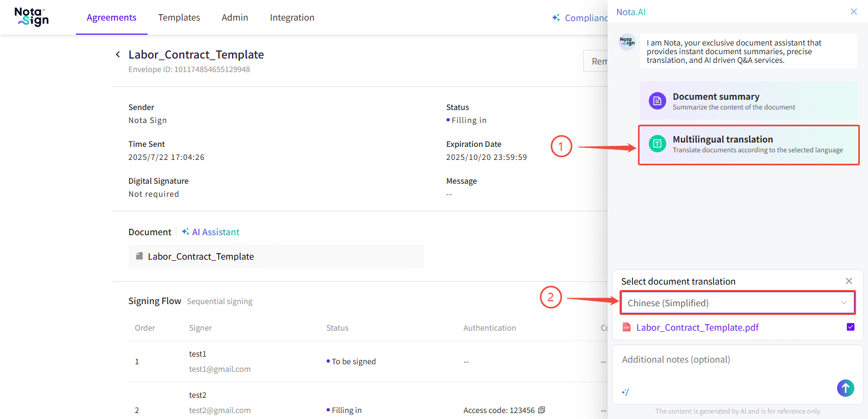Click the AI Assistant sparkle icon
868x419 pixels.
[186, 232]
